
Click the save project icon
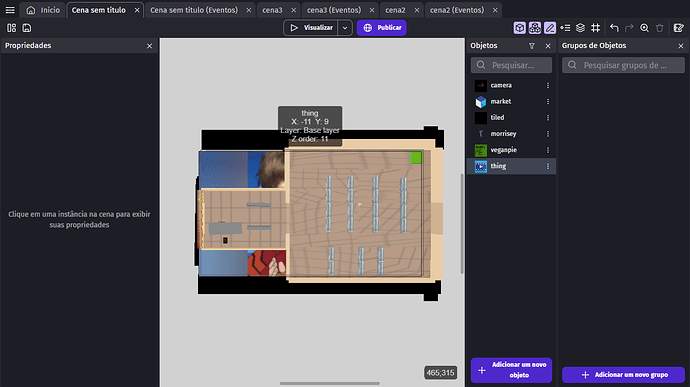(x=27, y=28)
